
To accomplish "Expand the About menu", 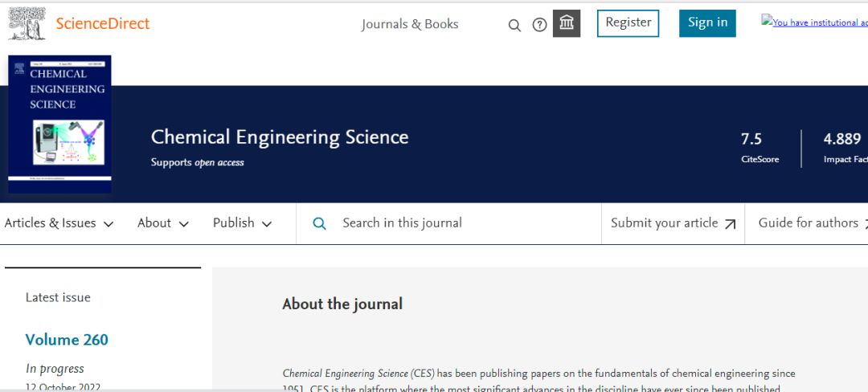I will [162, 223].
